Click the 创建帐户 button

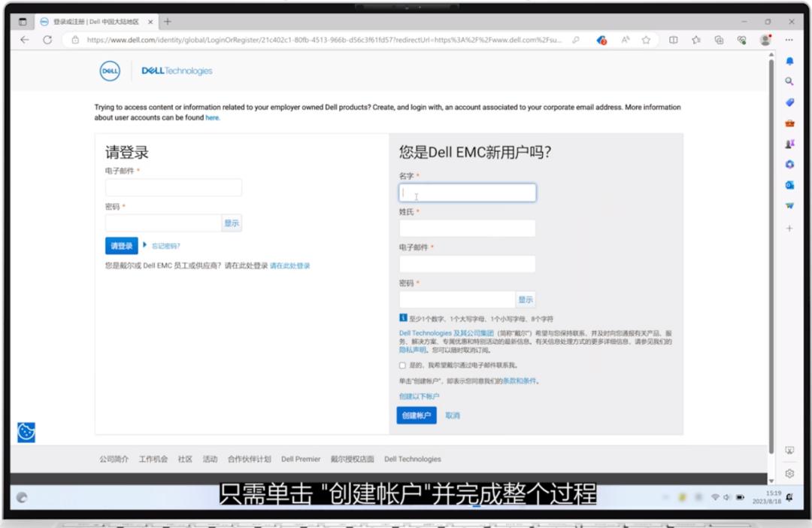pos(417,416)
